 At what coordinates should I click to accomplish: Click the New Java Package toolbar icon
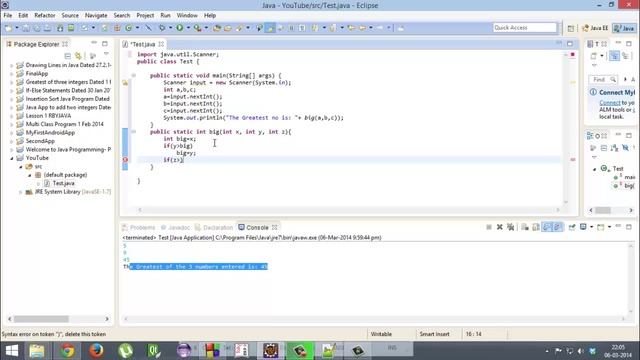pyautogui.click(x=117, y=28)
